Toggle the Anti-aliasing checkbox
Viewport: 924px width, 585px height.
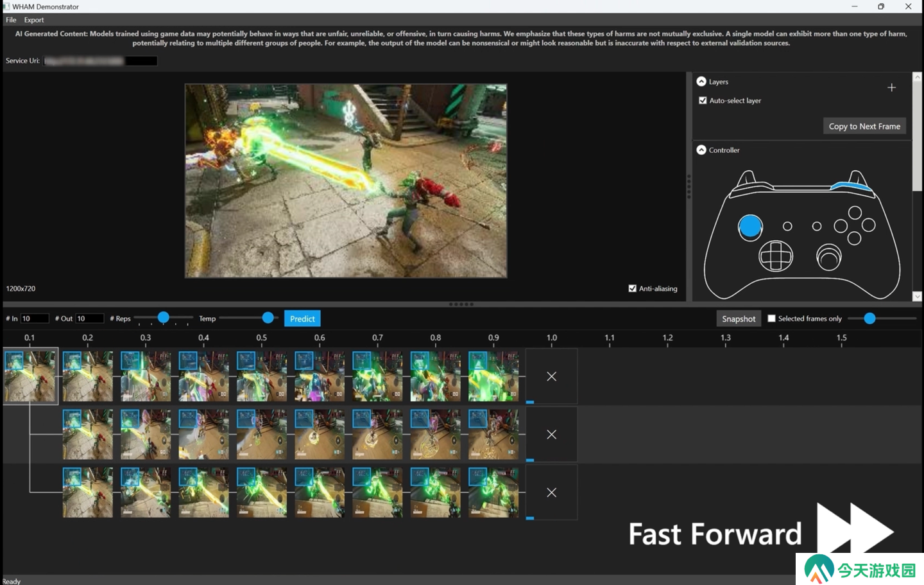632,288
